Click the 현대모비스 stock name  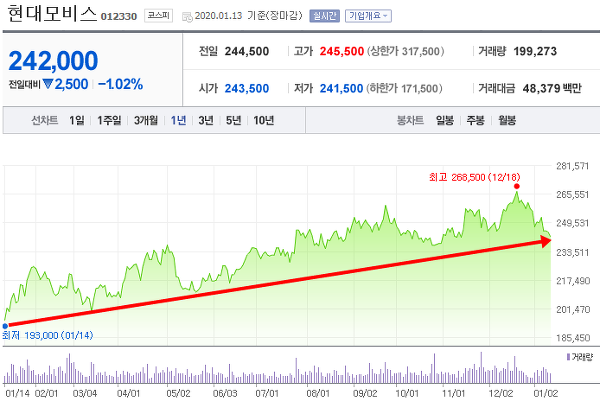[52, 14]
